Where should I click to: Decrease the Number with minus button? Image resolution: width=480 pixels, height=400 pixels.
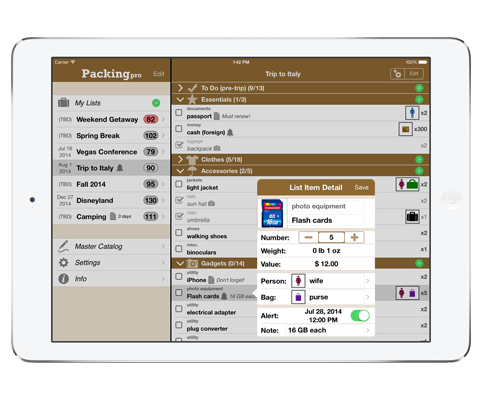pos(309,237)
